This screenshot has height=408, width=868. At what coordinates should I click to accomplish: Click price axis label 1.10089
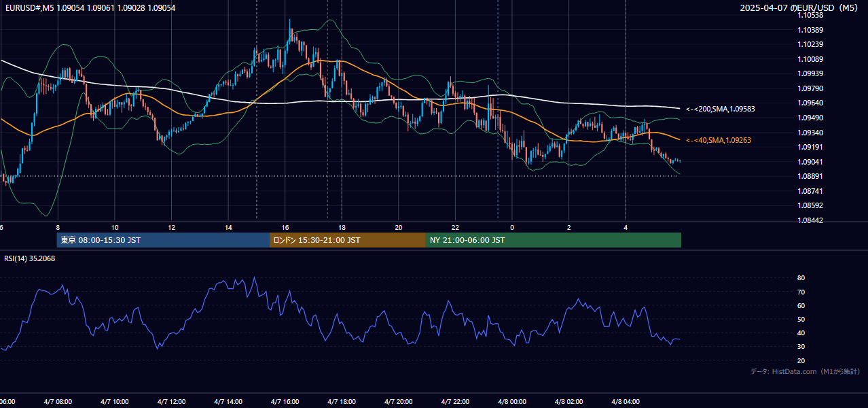pyautogui.click(x=810, y=59)
